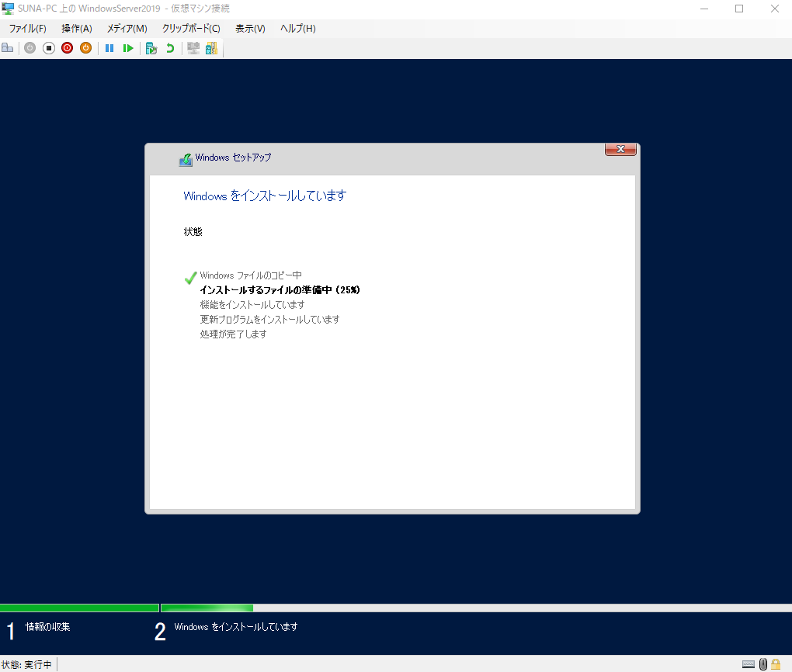Screen dimensions: 792x672
Task: Open the クリップボード(C) menu
Action: tap(191, 28)
